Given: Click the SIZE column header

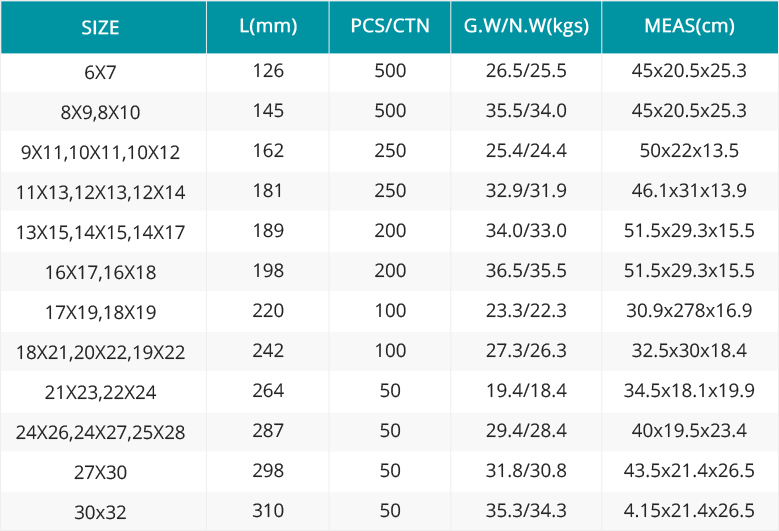Looking at the screenshot, I should point(100,27).
